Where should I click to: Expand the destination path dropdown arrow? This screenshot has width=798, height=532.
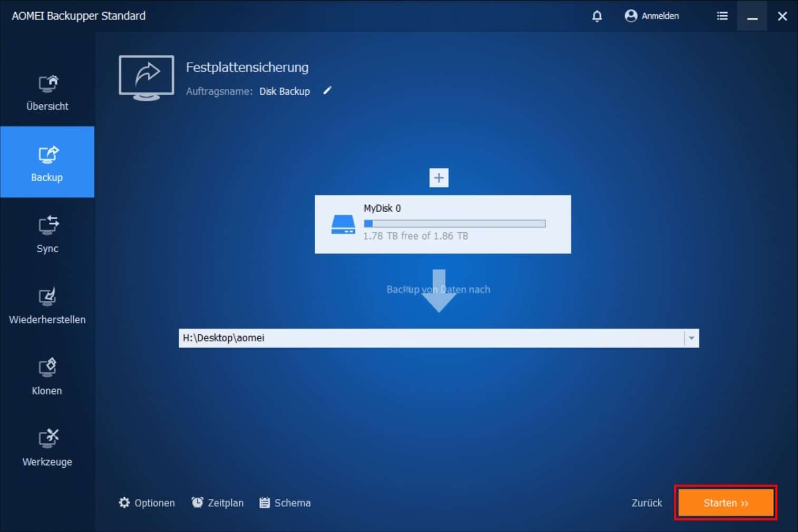click(x=691, y=338)
